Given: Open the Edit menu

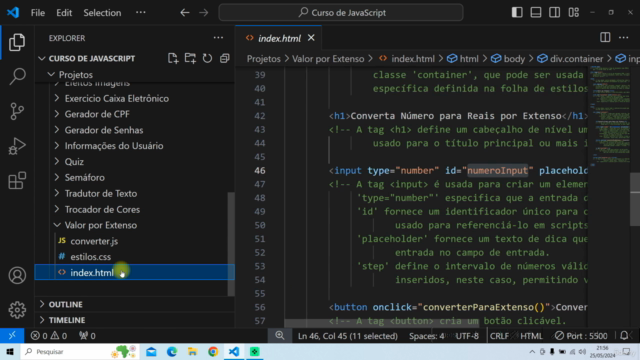Looking at the screenshot, I should click(64, 13).
